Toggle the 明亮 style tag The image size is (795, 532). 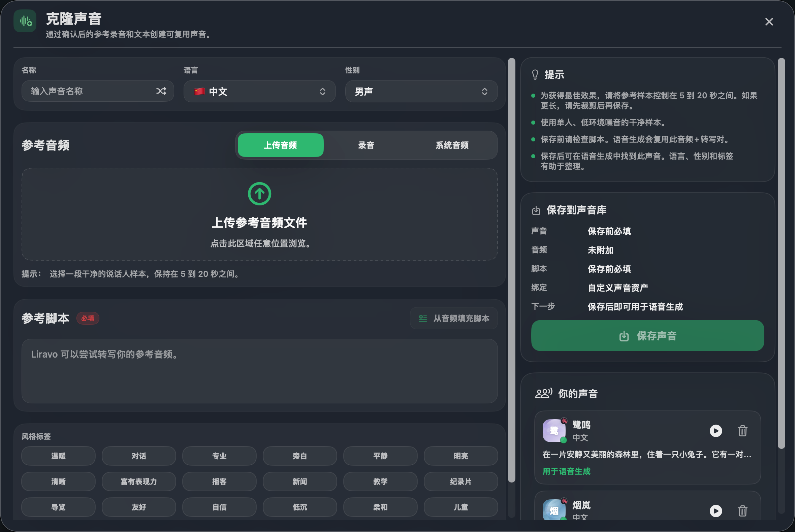[460, 456]
